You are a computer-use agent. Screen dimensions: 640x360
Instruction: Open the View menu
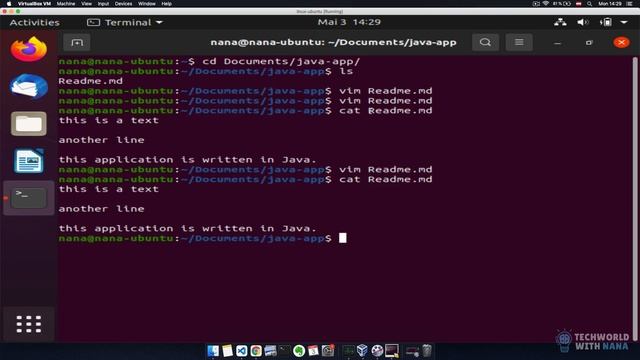(87, 4)
